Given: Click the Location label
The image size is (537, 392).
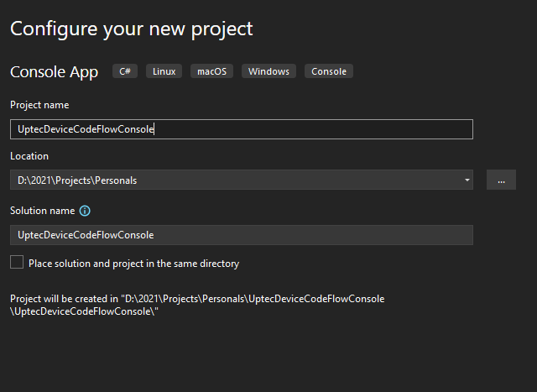Looking at the screenshot, I should tap(29, 156).
